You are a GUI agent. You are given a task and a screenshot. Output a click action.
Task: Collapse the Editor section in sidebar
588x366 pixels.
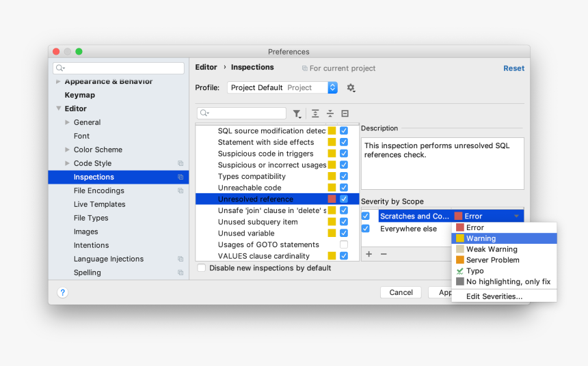click(59, 109)
